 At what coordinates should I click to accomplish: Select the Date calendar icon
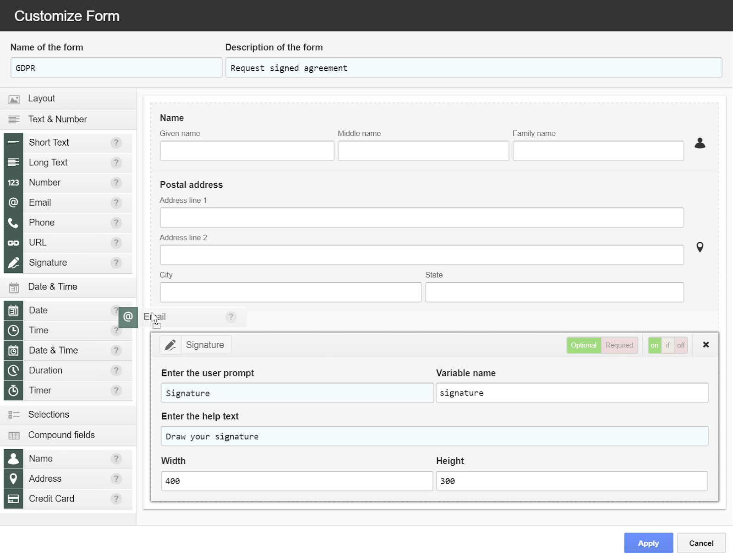coord(13,310)
